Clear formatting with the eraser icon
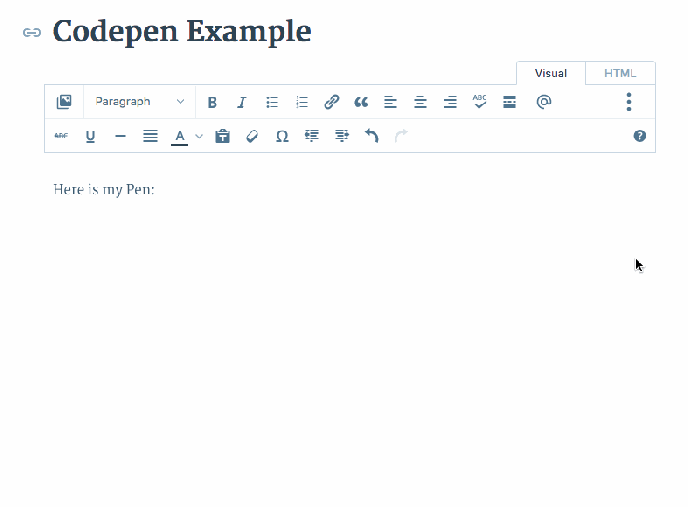The image size is (688, 507). [252, 136]
